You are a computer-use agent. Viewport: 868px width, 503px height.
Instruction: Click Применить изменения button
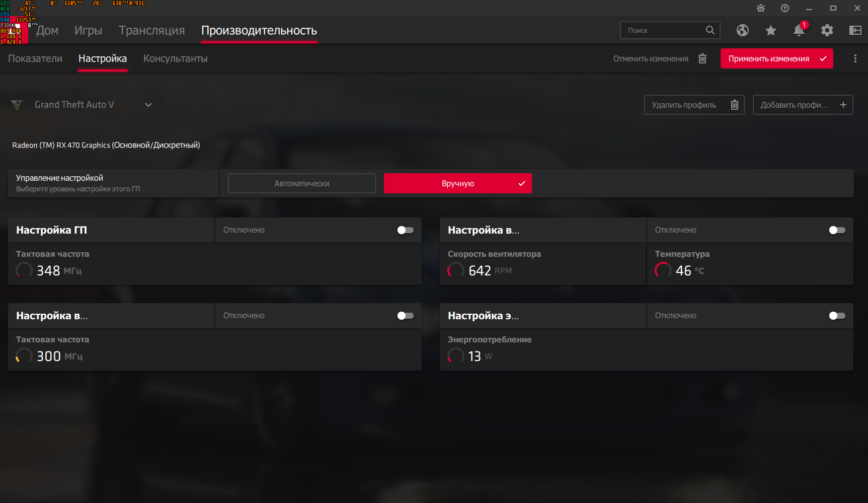777,58
